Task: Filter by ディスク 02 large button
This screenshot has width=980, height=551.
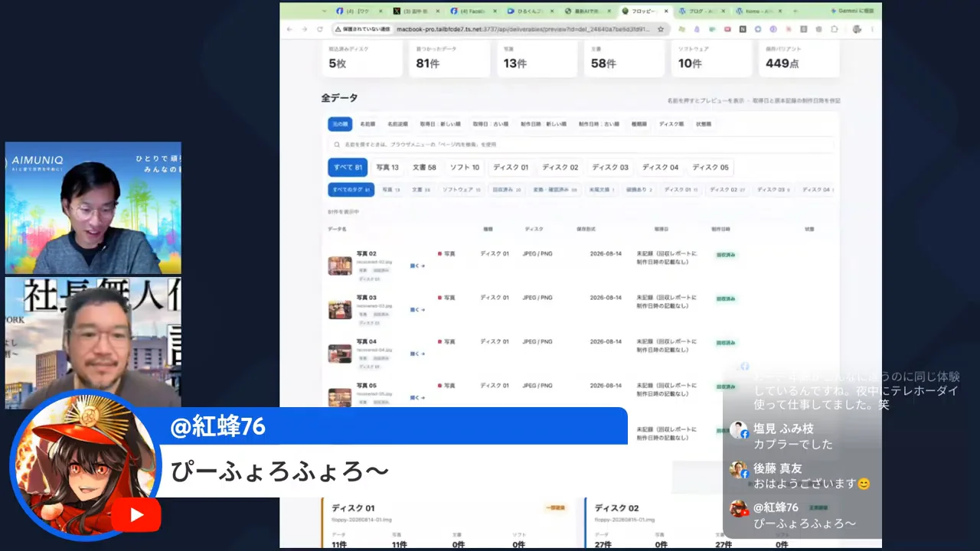Action: tap(560, 167)
